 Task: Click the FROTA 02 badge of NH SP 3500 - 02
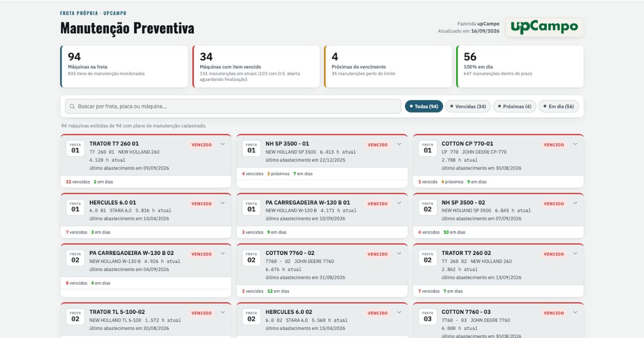point(428,207)
